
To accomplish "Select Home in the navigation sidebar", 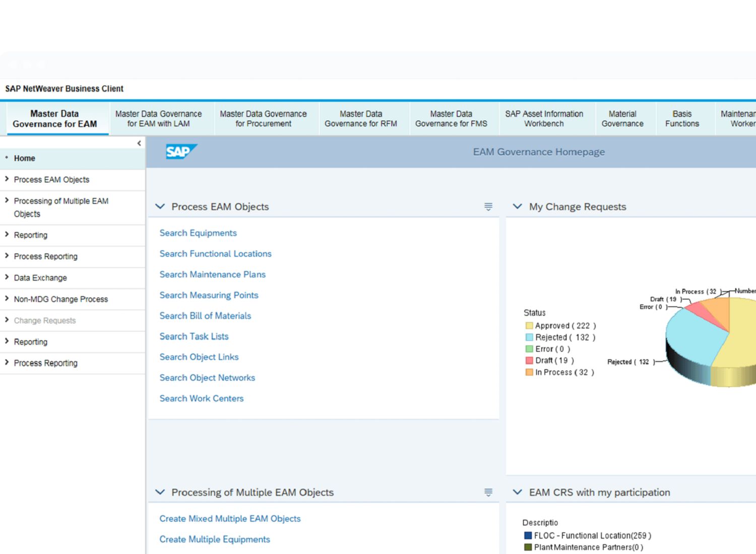I will [x=25, y=158].
